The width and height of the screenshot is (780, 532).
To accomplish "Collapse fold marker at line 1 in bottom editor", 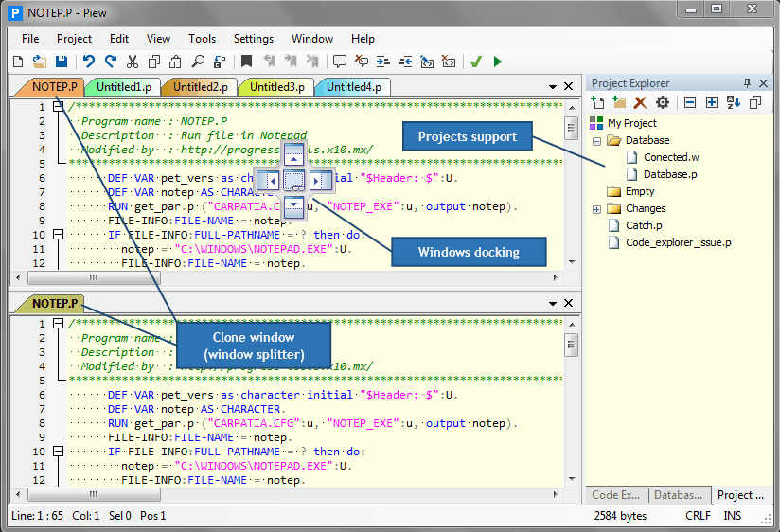I will click(58, 323).
